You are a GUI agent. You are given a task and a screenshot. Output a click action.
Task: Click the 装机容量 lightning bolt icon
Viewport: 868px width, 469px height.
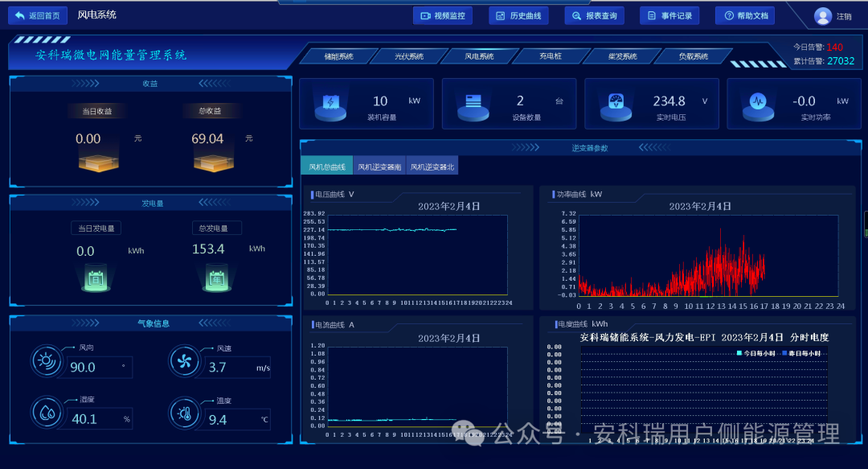(331, 103)
